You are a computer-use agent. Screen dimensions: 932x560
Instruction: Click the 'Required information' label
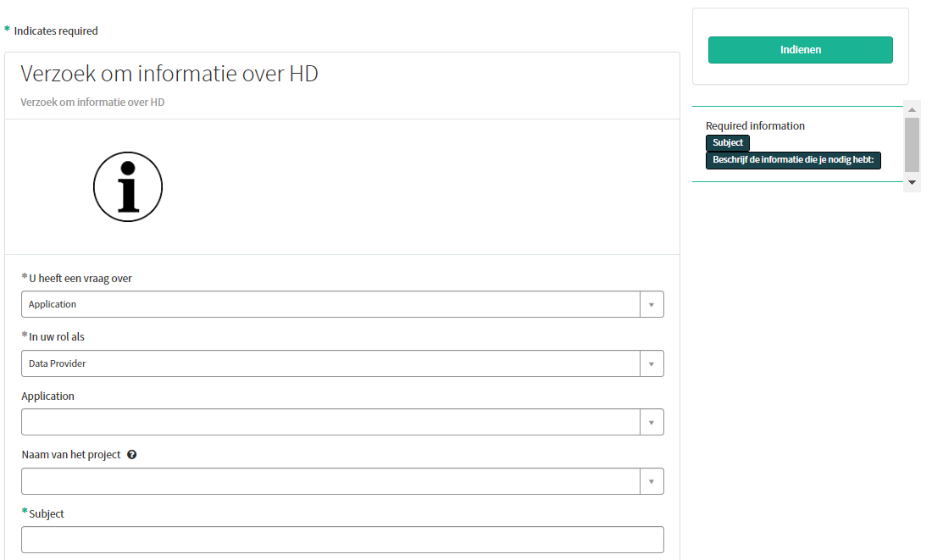pyautogui.click(x=755, y=126)
